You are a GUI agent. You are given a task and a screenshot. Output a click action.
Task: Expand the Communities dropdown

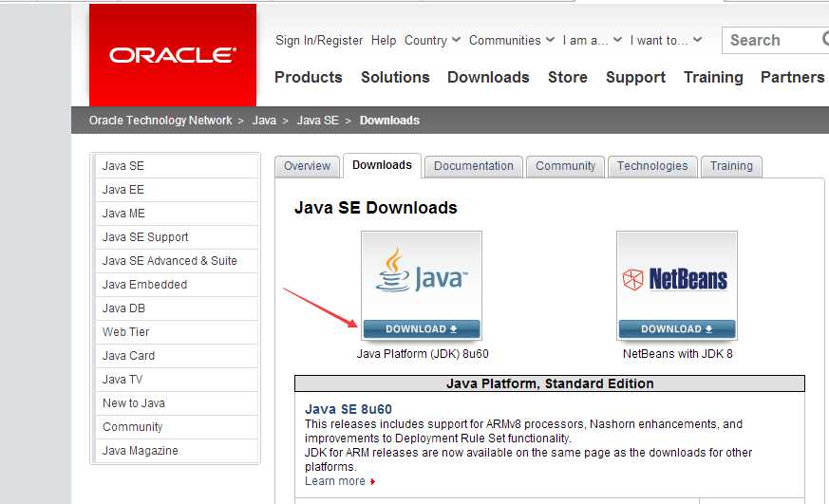511,40
